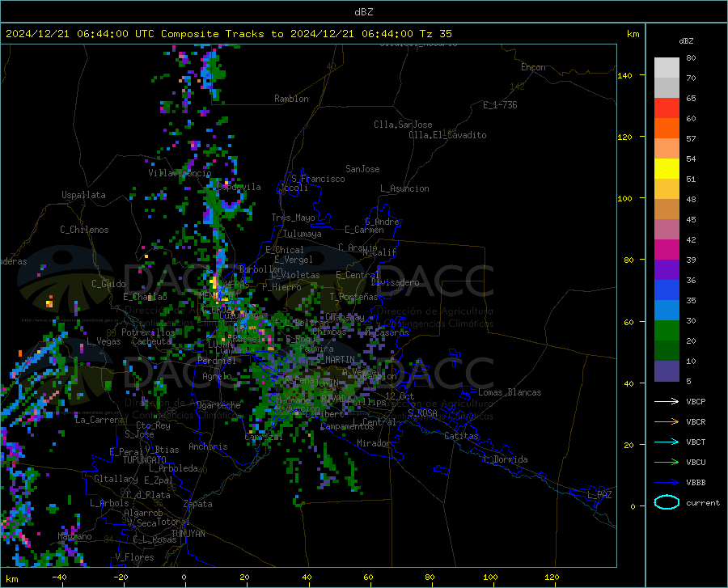Click the Gltallary map label
Viewport: 728px width, 588px height.
click(116, 479)
